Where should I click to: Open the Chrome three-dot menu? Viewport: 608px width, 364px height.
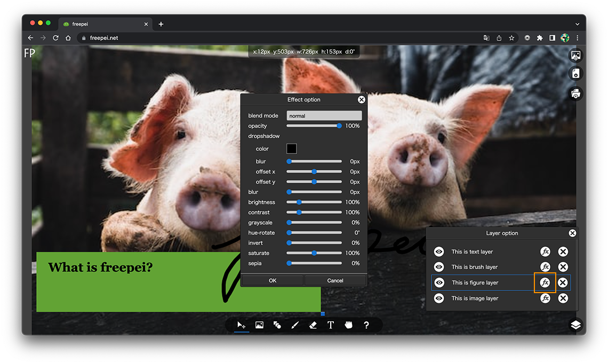tap(578, 38)
